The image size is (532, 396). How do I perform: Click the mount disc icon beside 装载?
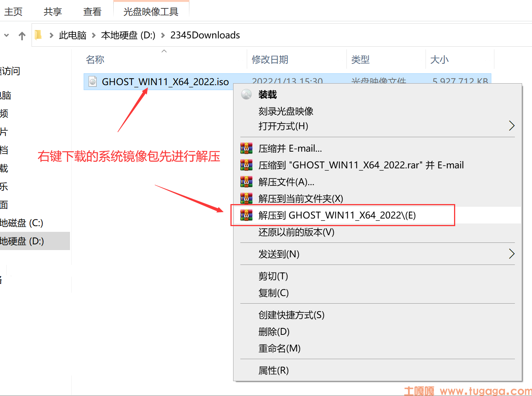pyautogui.click(x=246, y=94)
